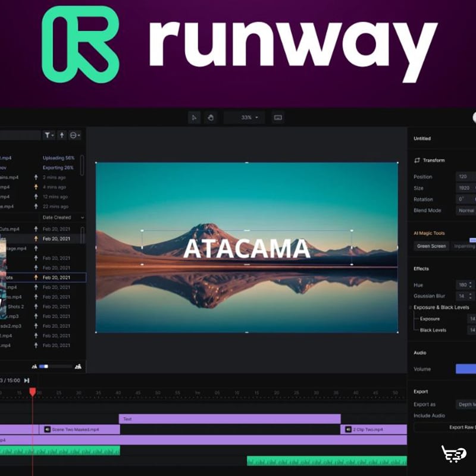Viewport: 476px width, 476px height.
Task: Select the Scene Two Masked.mp4 timeline clip
Action: click(80, 429)
